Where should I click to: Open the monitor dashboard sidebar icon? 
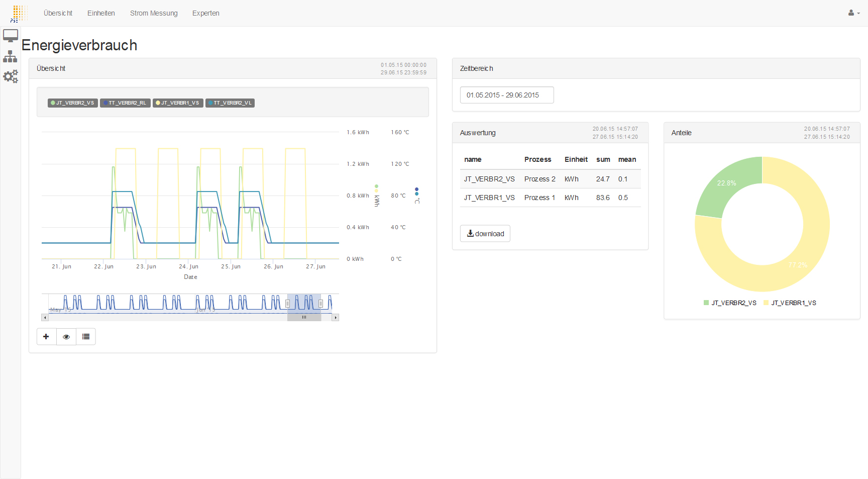tap(11, 36)
